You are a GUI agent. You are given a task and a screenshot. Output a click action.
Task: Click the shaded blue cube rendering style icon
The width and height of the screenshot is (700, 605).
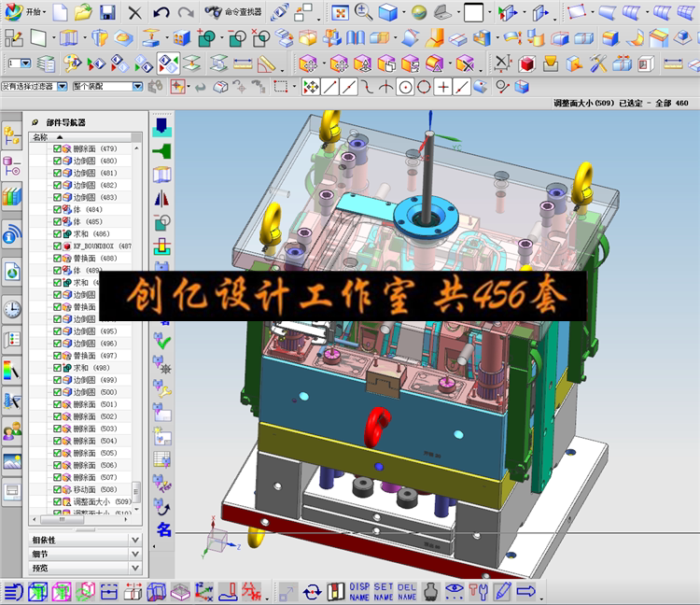tap(387, 12)
